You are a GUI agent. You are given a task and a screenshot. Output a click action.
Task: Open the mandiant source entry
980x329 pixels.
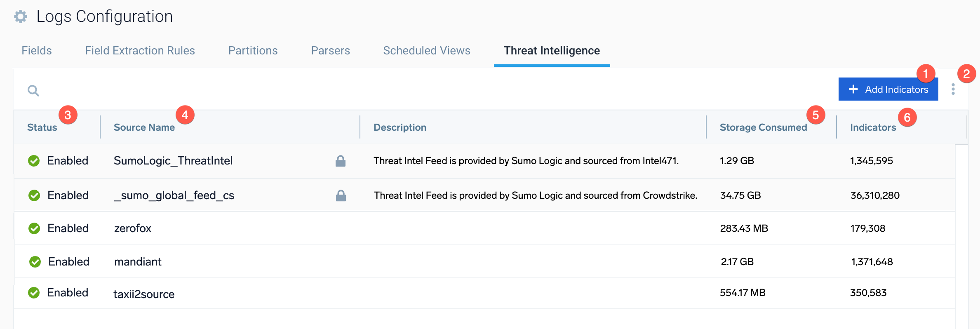(138, 262)
